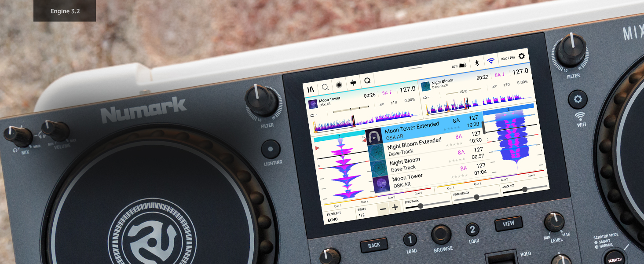Screen dimensions: 644x264
Task: Tap deck 1 BPM value 127.0
Action: click(x=407, y=89)
